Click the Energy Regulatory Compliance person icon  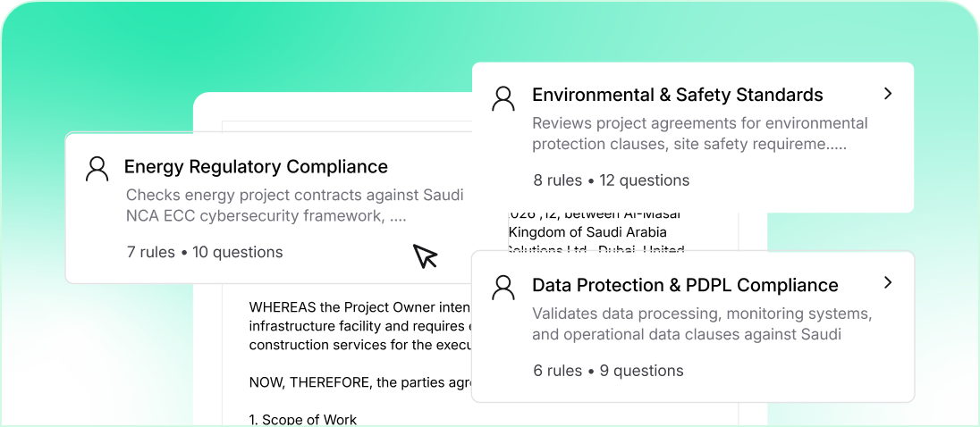[97, 168]
